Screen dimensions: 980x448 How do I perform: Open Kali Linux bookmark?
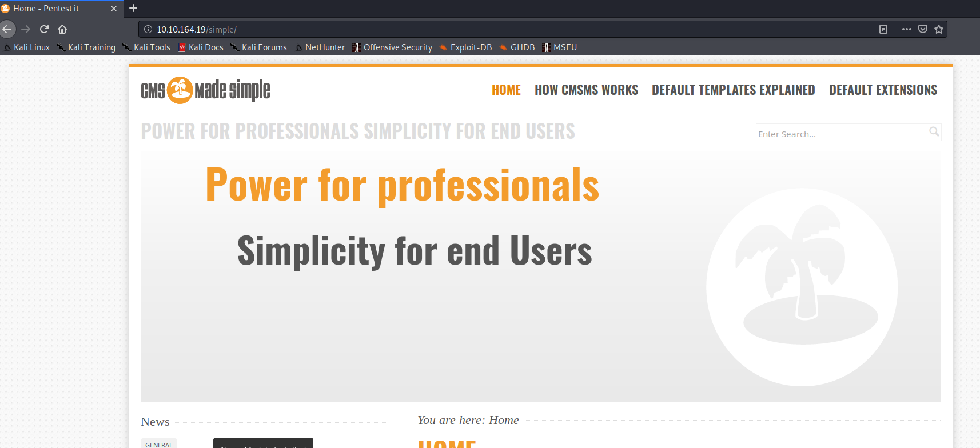point(27,47)
